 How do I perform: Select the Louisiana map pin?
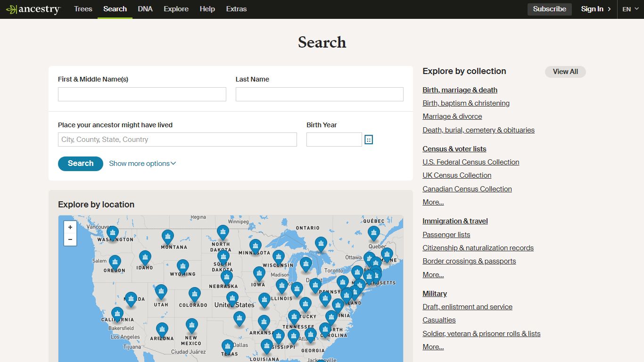[267, 346]
